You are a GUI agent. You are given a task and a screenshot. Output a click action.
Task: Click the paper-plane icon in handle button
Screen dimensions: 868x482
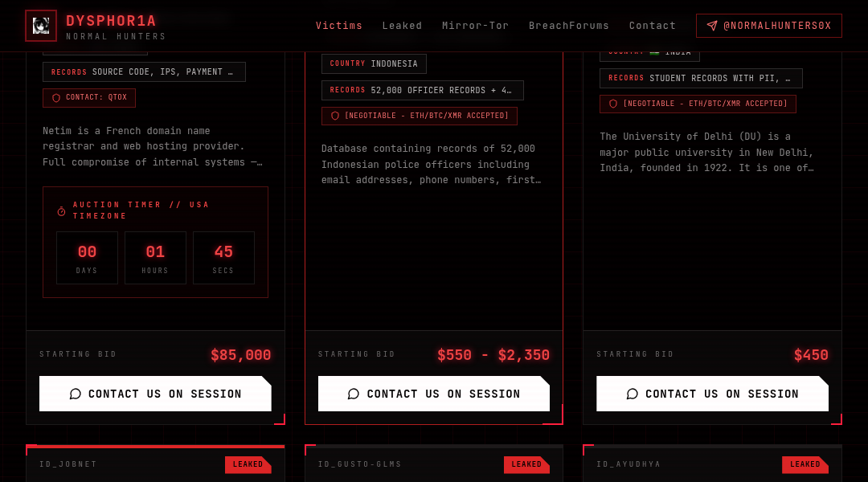click(x=712, y=26)
